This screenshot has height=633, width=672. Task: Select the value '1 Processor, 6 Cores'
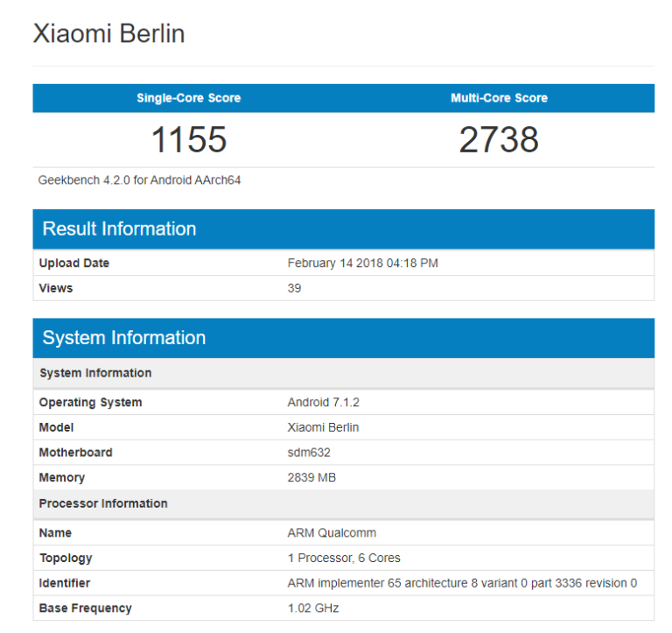point(344,558)
